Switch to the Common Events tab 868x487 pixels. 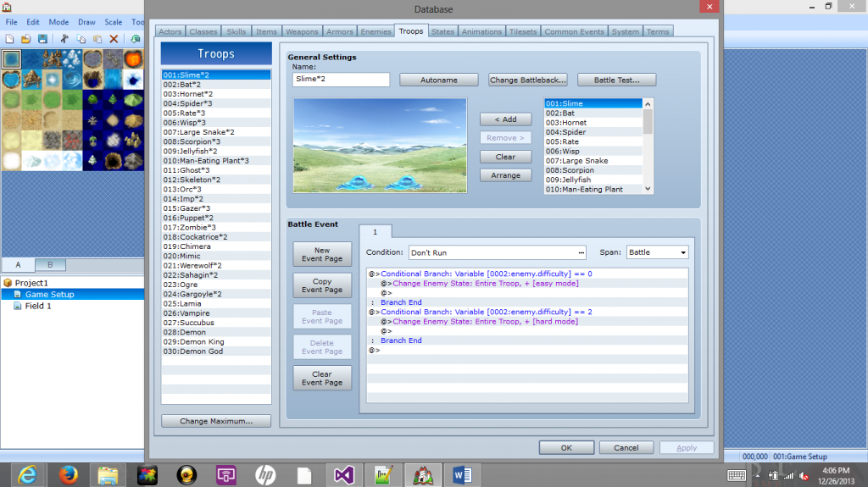coord(574,31)
